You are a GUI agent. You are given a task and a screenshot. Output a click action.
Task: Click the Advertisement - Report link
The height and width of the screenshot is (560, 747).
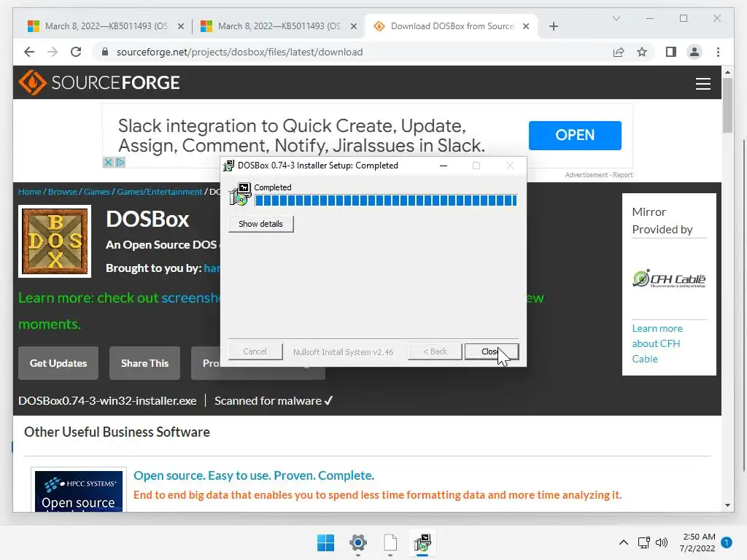point(599,175)
